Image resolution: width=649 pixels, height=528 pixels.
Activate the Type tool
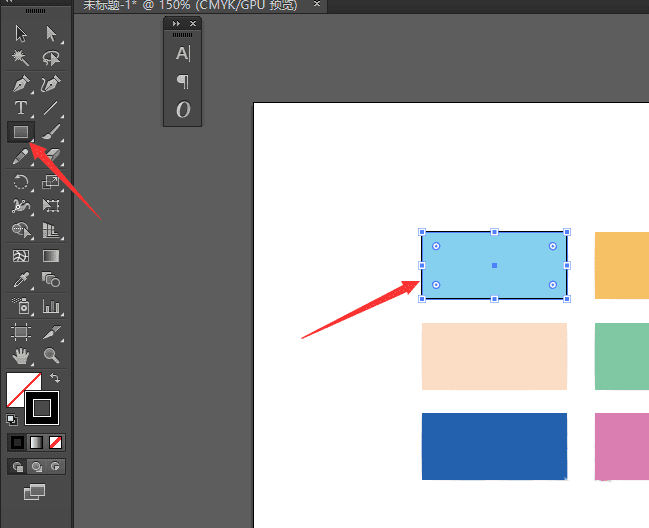(21, 108)
